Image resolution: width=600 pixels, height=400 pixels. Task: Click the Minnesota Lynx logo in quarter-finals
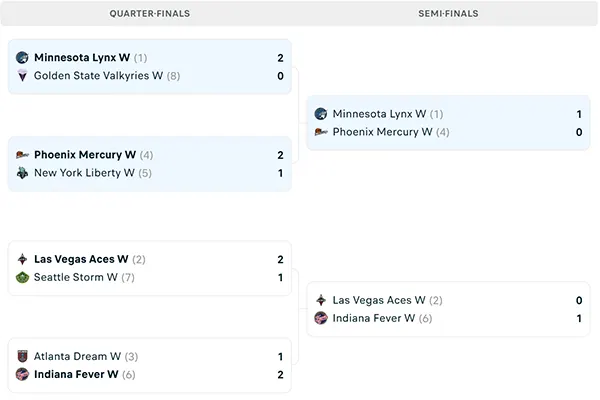click(x=22, y=58)
